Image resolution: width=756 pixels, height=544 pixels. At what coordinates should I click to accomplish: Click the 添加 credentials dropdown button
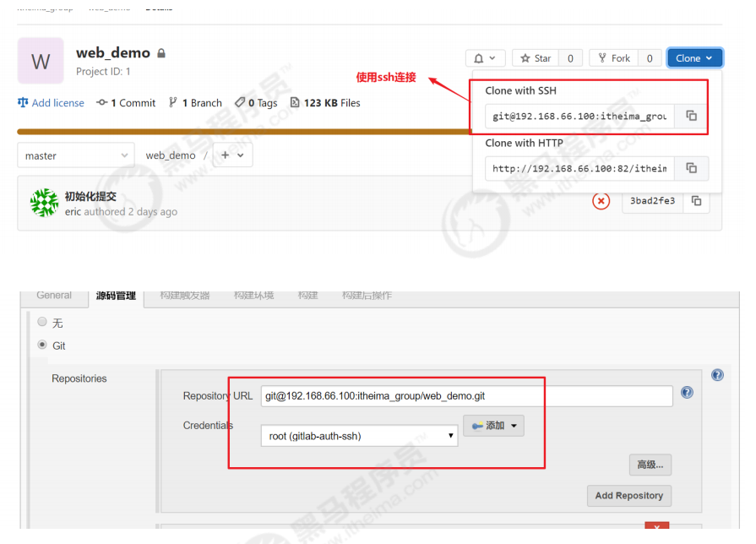pyautogui.click(x=493, y=426)
